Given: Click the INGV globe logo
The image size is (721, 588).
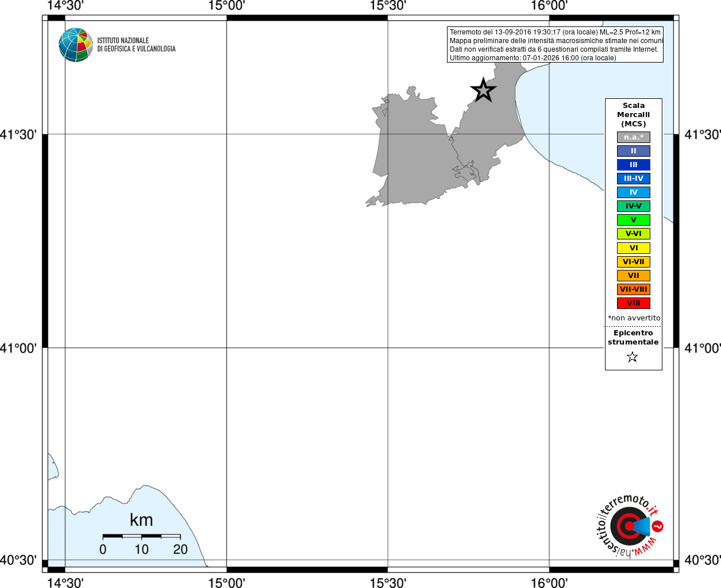Looking at the screenshot, I should tap(76, 45).
